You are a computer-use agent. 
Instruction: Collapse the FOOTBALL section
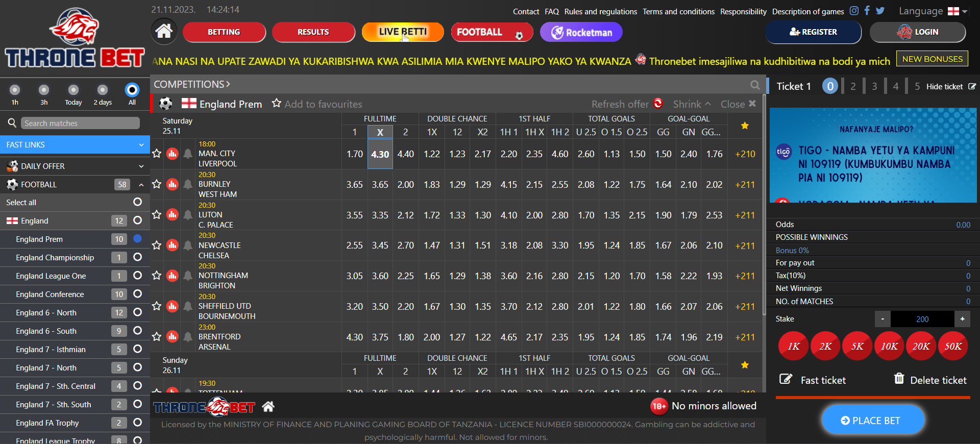click(x=75, y=184)
